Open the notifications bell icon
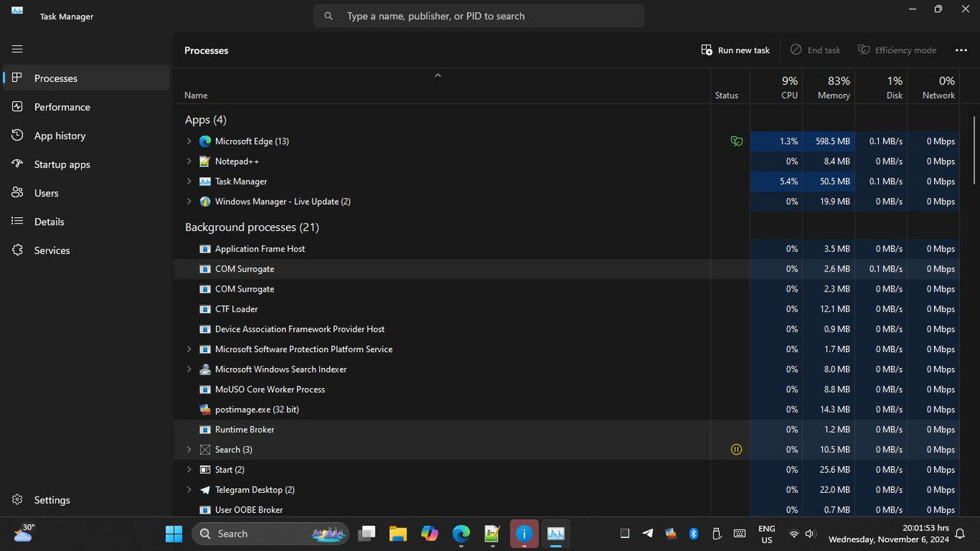Screen dimensions: 980x551 (959, 533)
